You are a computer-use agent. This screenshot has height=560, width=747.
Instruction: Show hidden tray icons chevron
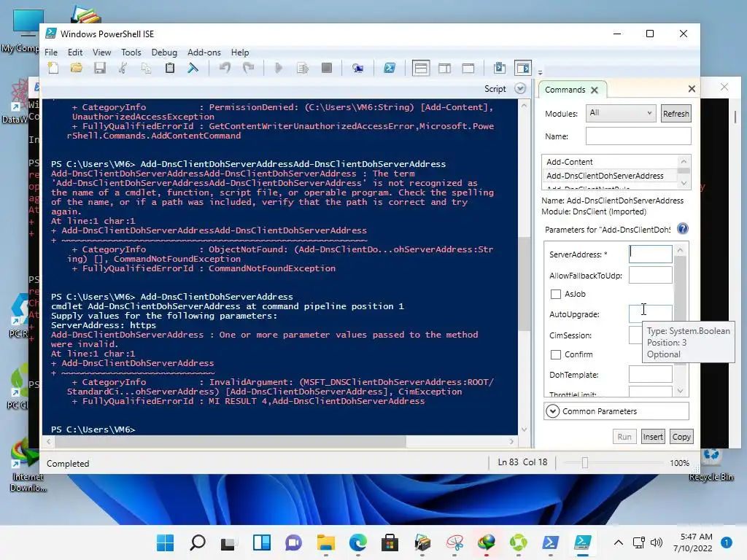618,542
